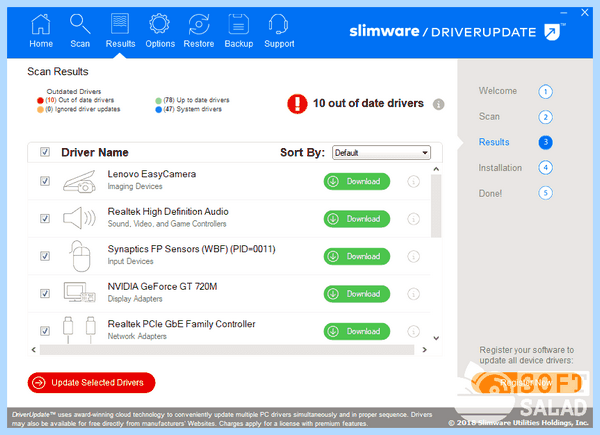Go to Welcome step in sidebar

[497, 91]
